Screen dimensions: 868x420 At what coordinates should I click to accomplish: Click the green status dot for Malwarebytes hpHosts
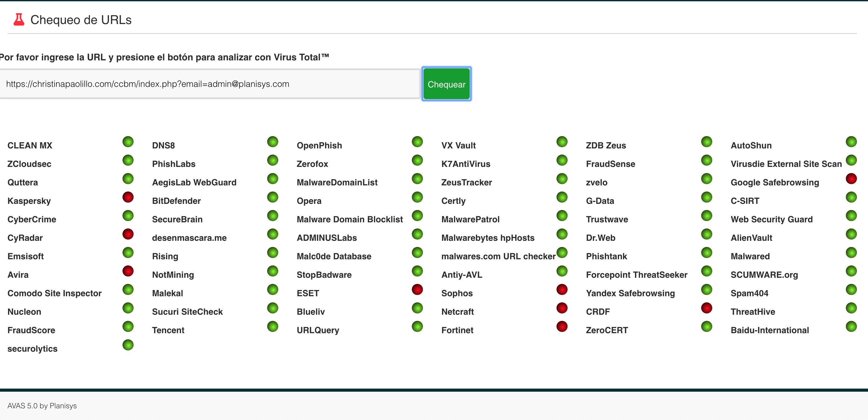coord(562,234)
